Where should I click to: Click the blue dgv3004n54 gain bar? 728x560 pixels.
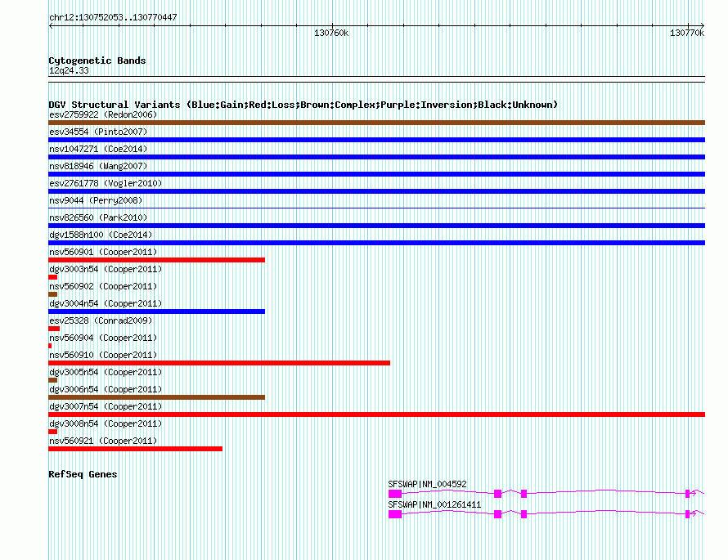click(x=156, y=311)
